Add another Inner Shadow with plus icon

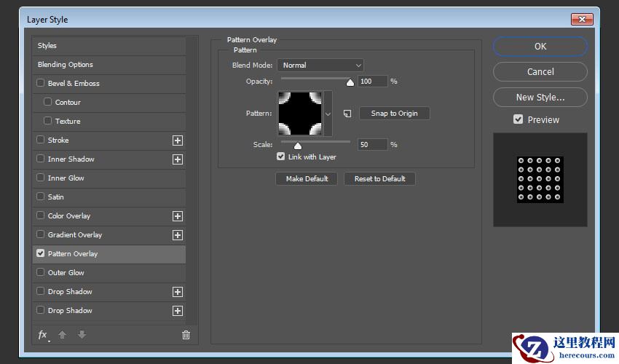coord(178,159)
